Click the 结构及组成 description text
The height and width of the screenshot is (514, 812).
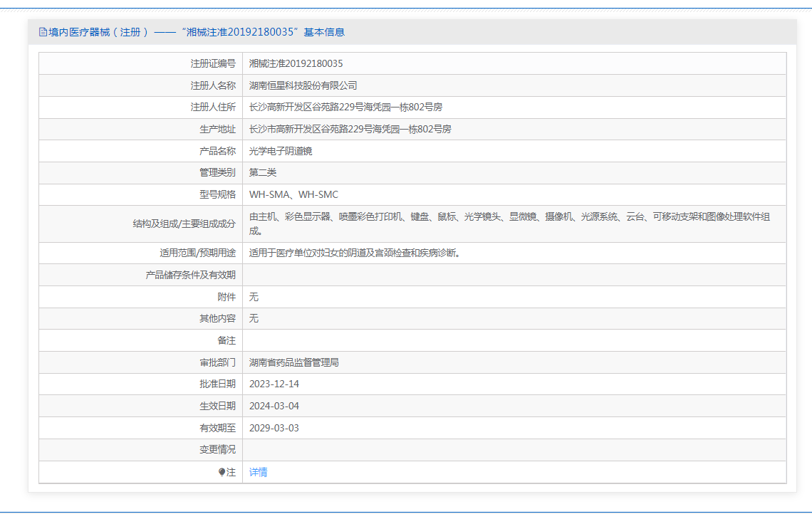coord(509,217)
